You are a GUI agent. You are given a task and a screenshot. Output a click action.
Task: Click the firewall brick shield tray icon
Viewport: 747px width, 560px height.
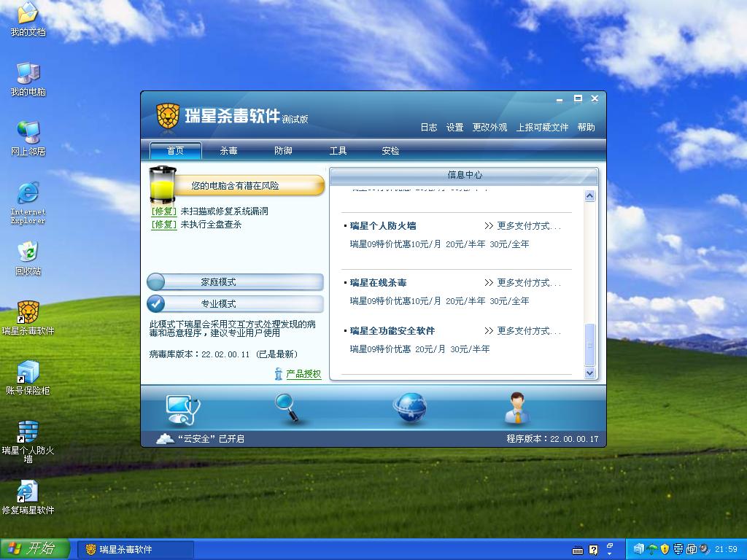tap(678, 550)
